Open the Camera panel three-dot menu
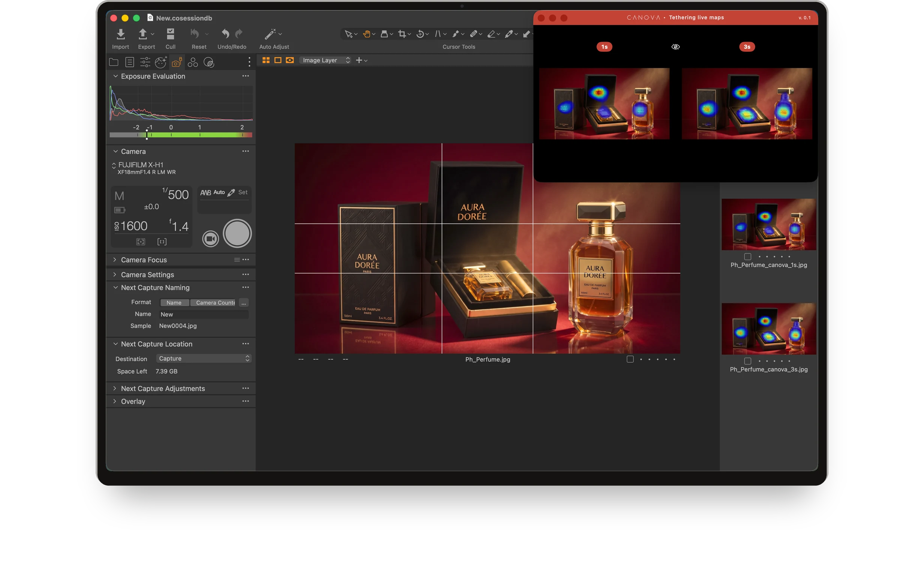 coord(246,152)
